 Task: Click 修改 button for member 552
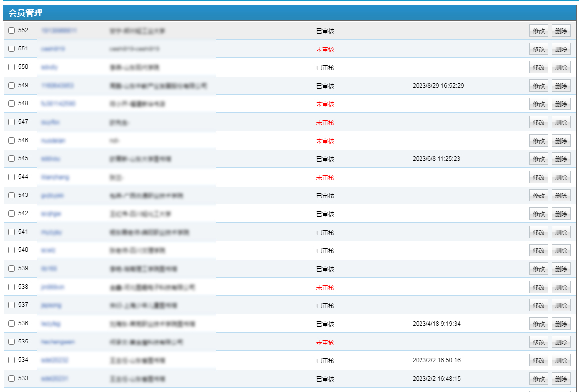[x=538, y=31]
